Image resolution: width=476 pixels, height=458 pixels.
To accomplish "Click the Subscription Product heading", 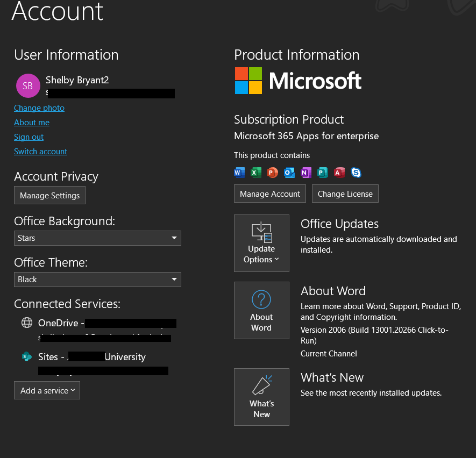I will [289, 119].
